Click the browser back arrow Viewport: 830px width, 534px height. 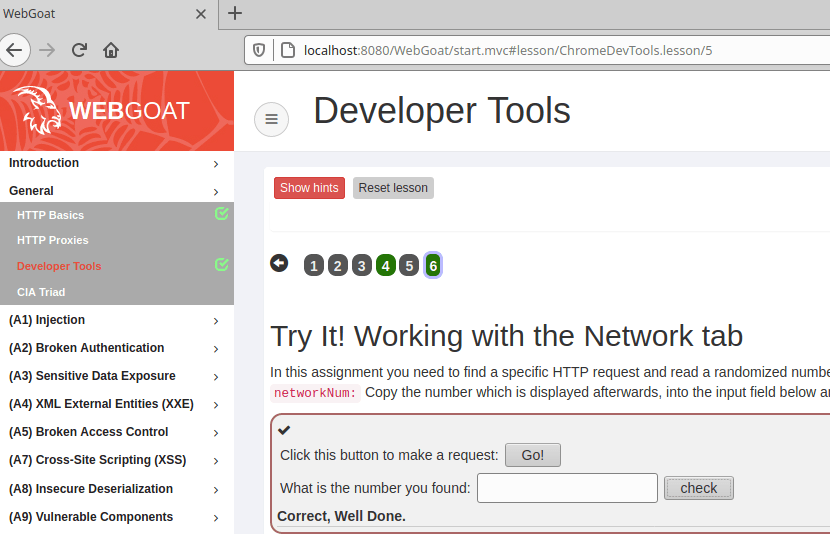click(14, 50)
